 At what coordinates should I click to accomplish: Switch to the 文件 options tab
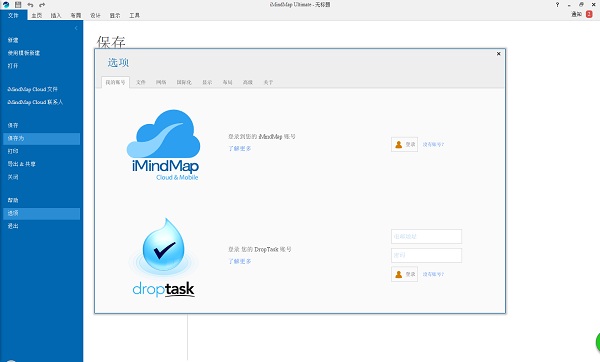click(141, 82)
